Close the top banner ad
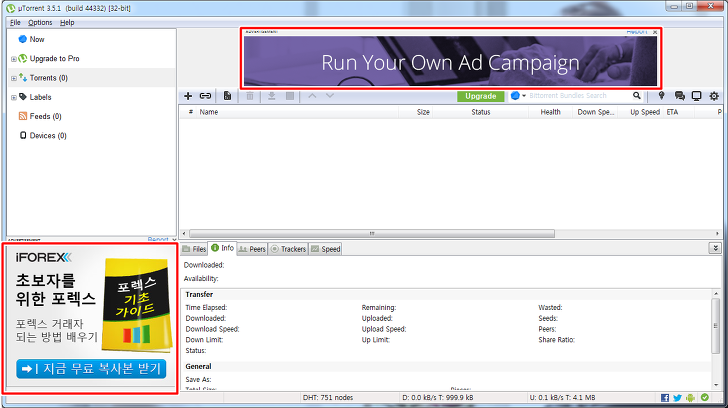This screenshot has height=408, width=728. pyautogui.click(x=655, y=32)
